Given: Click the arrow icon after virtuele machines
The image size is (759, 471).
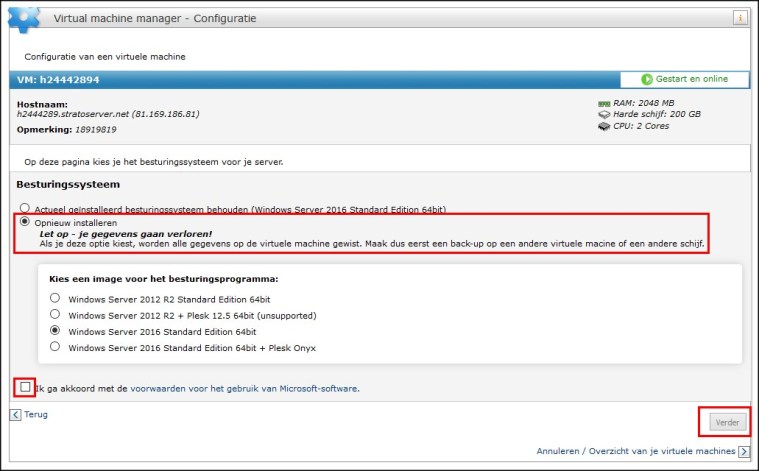Looking at the screenshot, I should point(744,451).
